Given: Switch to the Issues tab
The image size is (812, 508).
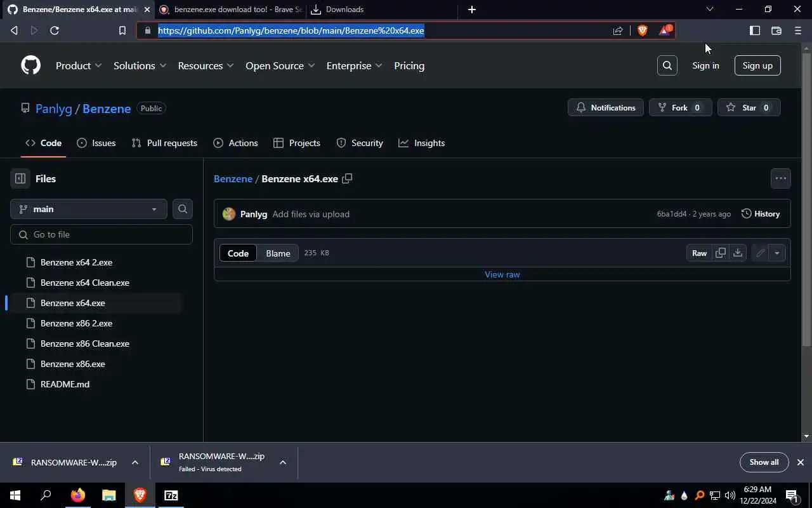Looking at the screenshot, I should point(96,143).
